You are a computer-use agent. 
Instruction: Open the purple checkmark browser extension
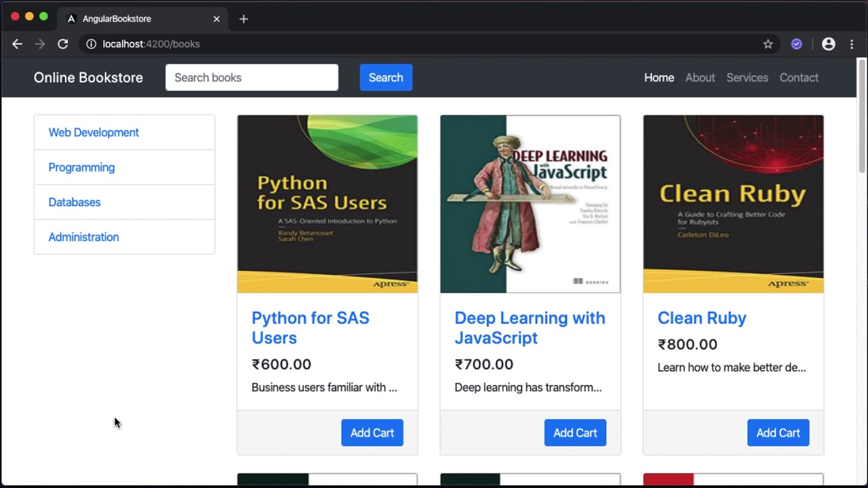click(797, 44)
